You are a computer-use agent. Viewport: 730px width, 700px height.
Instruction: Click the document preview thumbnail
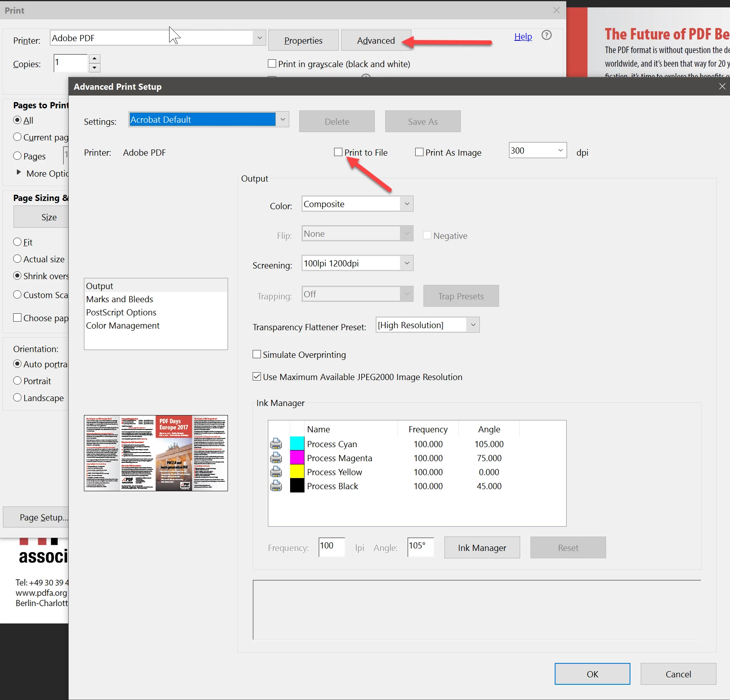(156, 453)
